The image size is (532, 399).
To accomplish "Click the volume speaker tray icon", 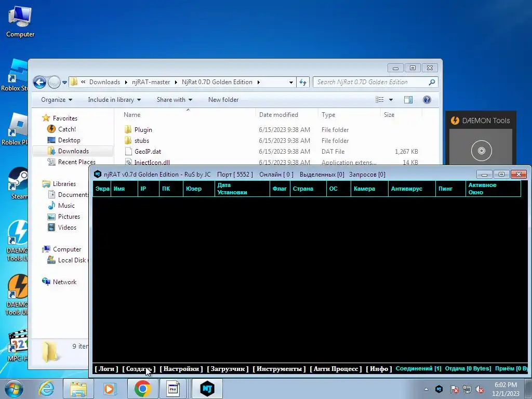I will 480,389.
